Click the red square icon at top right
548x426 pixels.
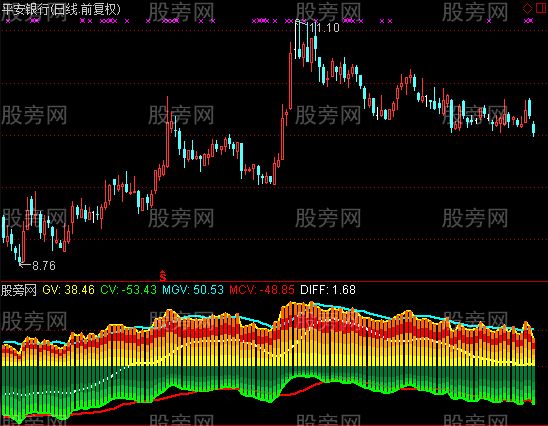click(541, 8)
